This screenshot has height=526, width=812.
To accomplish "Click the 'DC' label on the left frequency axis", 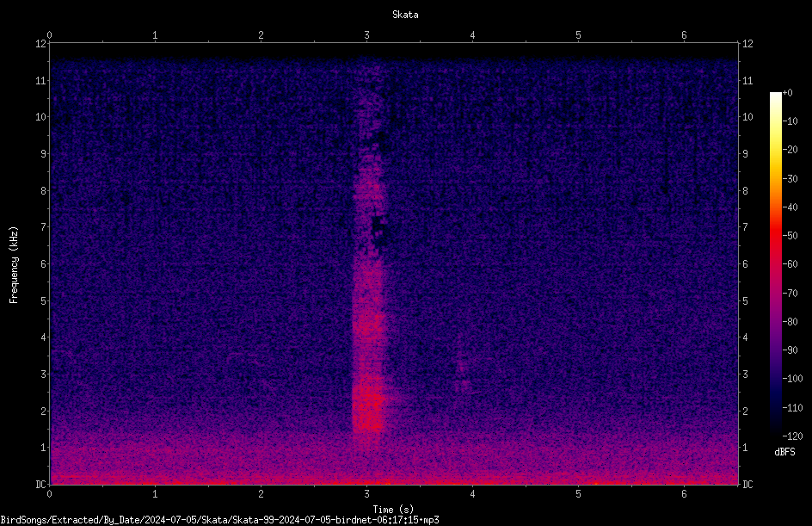I will [40, 484].
